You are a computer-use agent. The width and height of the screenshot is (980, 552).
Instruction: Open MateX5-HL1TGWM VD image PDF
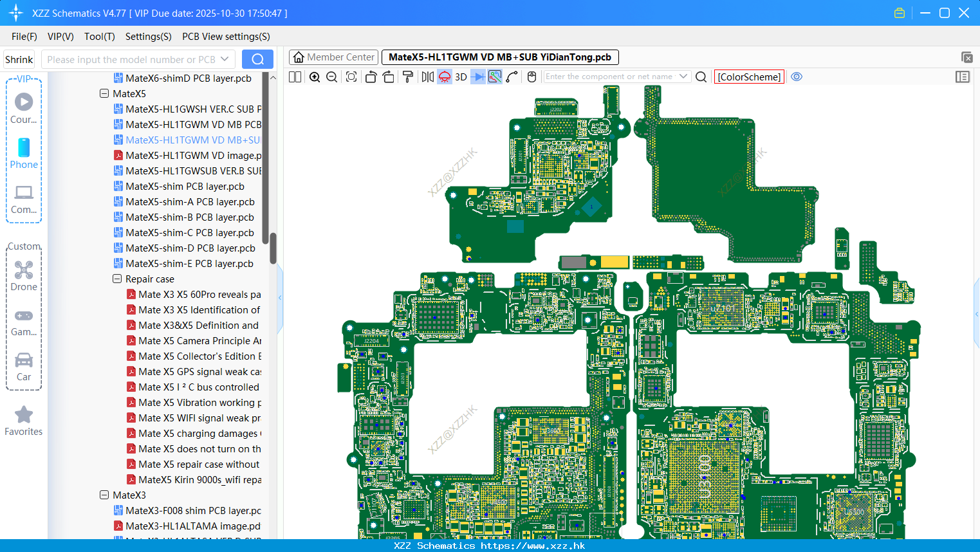(x=187, y=155)
